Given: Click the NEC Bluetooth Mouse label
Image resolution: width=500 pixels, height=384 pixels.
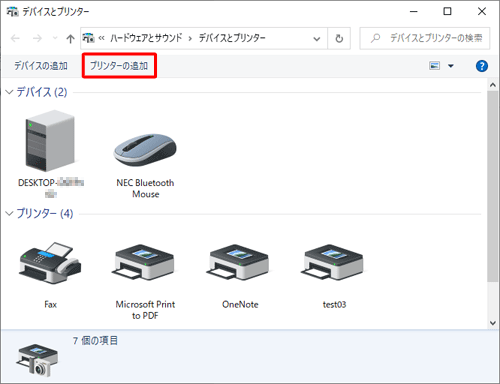Looking at the screenshot, I should (145, 188).
